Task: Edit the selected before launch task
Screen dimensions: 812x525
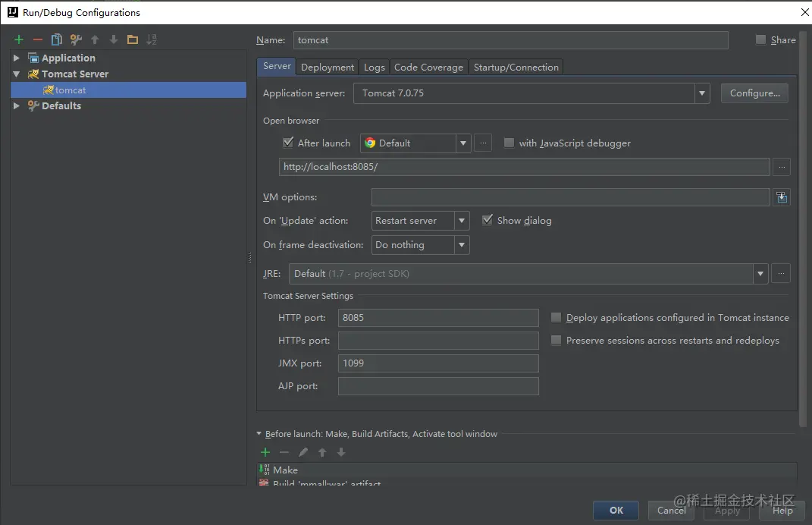Action: (303, 452)
